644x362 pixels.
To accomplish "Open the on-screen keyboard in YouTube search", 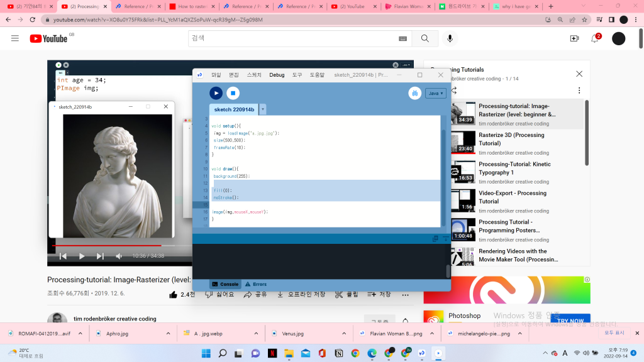I will tap(402, 38).
